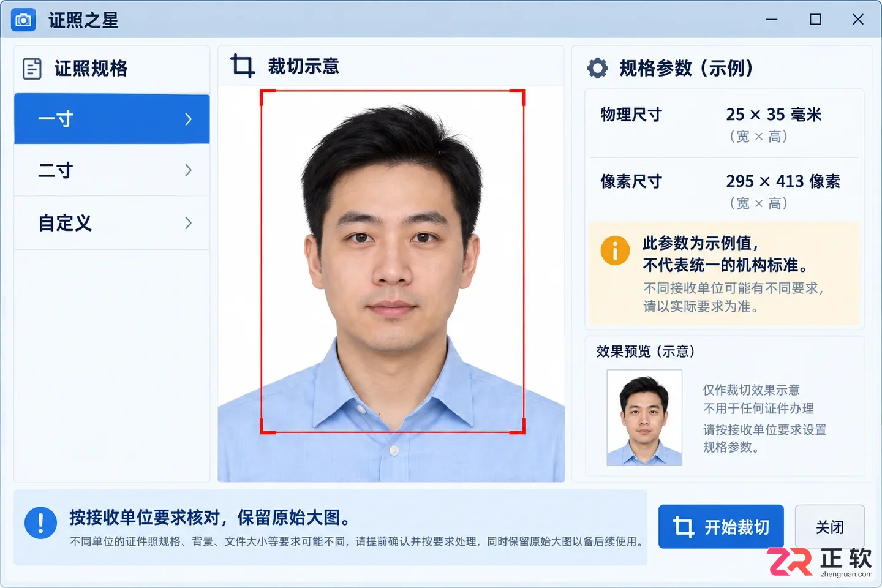This screenshot has height=588, width=882.
Task: Expand the 自定义 row chevron
Action: pyautogui.click(x=189, y=223)
